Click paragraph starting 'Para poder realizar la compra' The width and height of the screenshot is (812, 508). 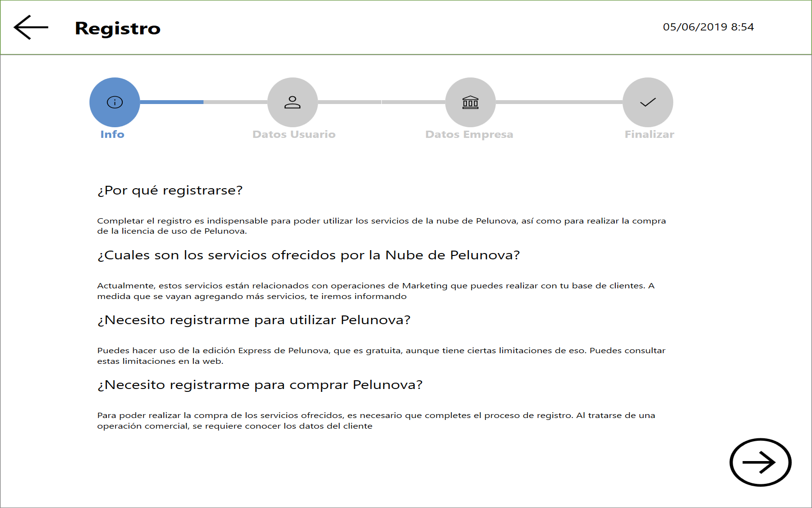click(x=376, y=420)
